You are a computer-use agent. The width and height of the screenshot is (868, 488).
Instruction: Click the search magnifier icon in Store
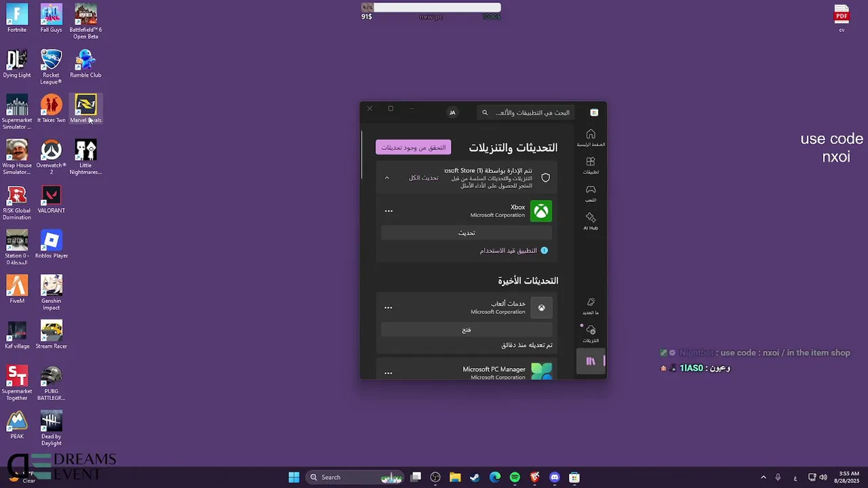coord(485,113)
